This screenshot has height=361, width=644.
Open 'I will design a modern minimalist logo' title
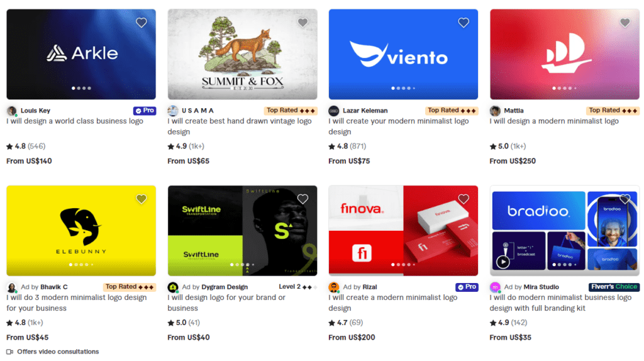(x=554, y=121)
